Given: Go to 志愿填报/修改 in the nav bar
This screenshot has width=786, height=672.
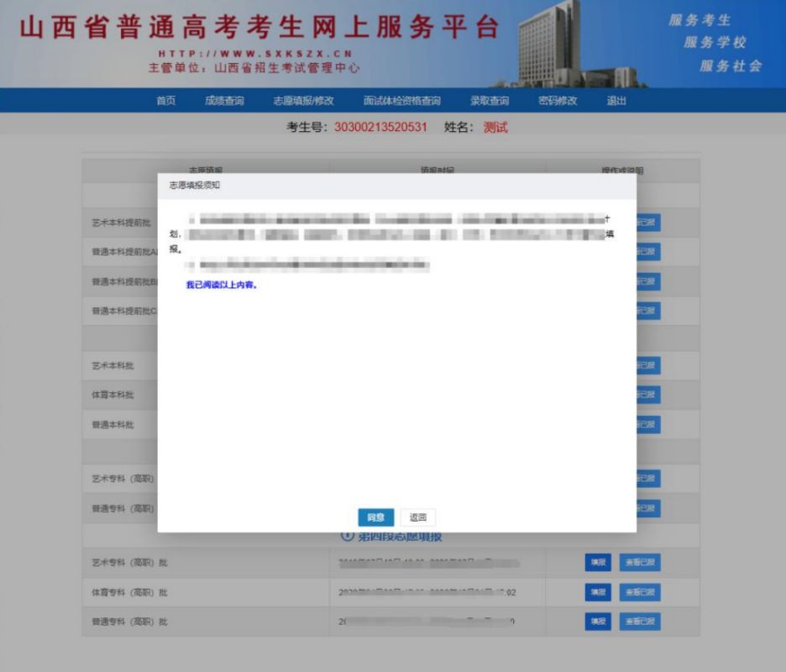Looking at the screenshot, I should (303, 101).
